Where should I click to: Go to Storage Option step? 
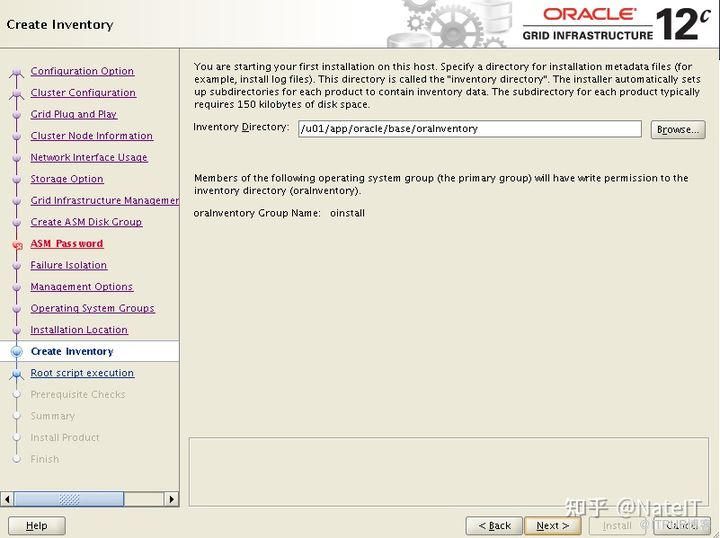(x=67, y=179)
